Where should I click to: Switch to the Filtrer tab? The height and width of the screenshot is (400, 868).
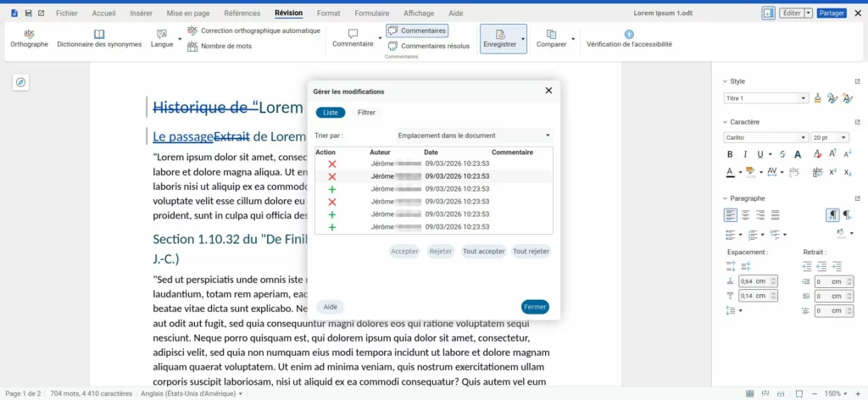point(366,112)
